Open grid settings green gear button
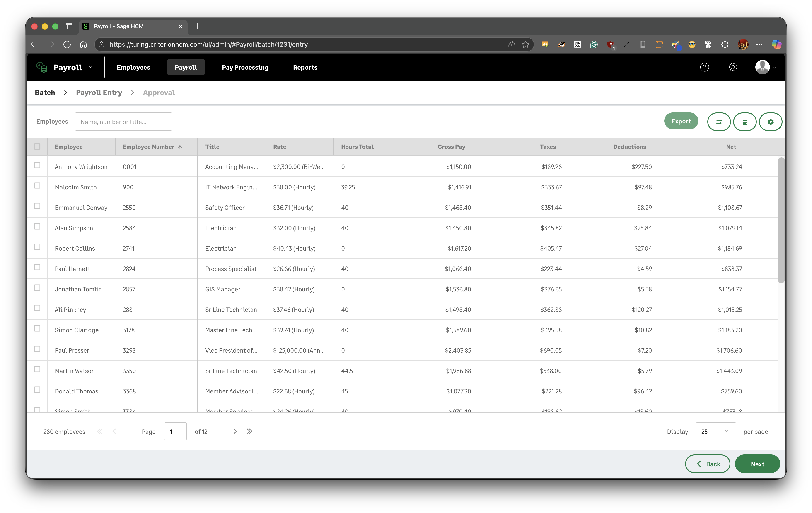812x513 pixels. [x=771, y=122]
